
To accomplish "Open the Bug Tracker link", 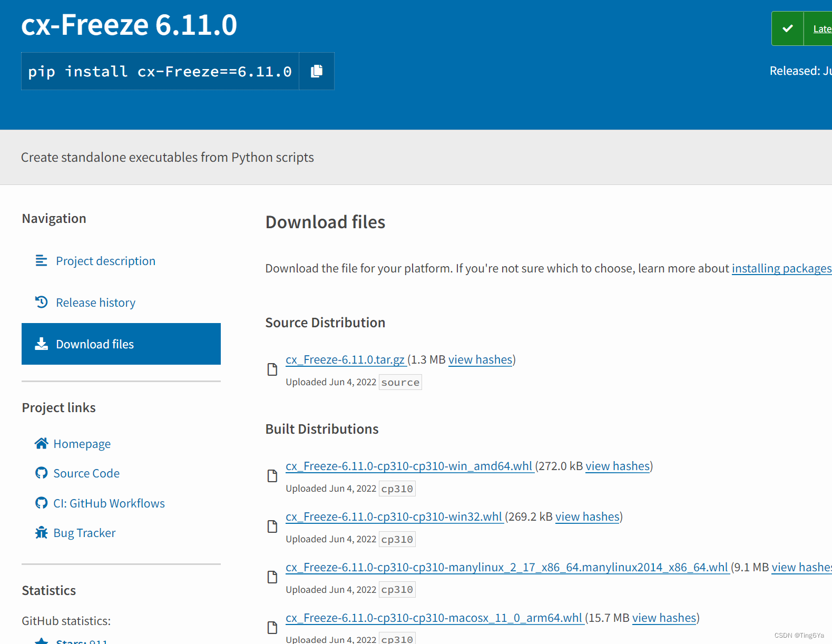I will tap(84, 533).
